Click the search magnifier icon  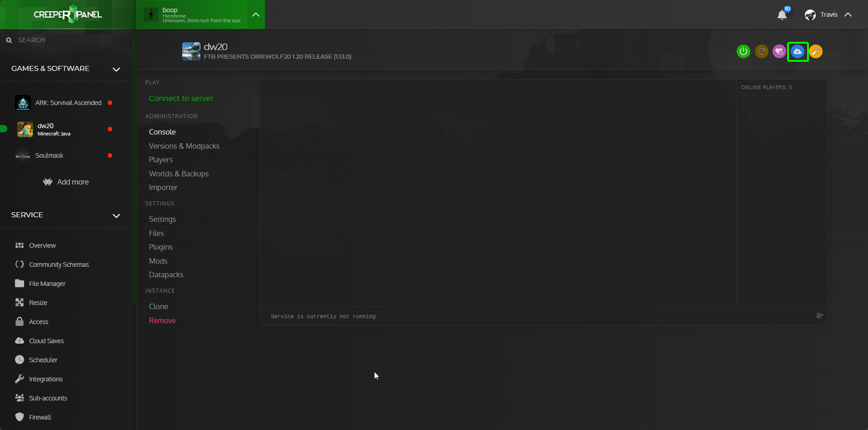[x=9, y=40]
